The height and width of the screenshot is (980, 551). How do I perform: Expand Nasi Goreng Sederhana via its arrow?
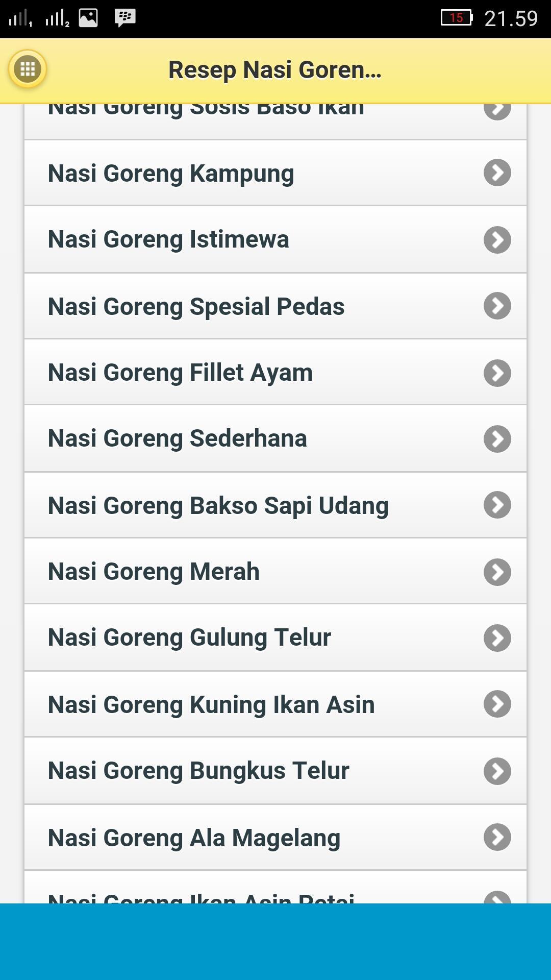(497, 439)
